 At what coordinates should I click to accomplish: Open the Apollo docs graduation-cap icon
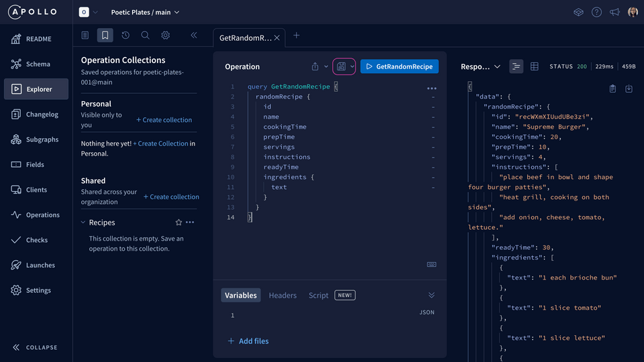click(578, 12)
